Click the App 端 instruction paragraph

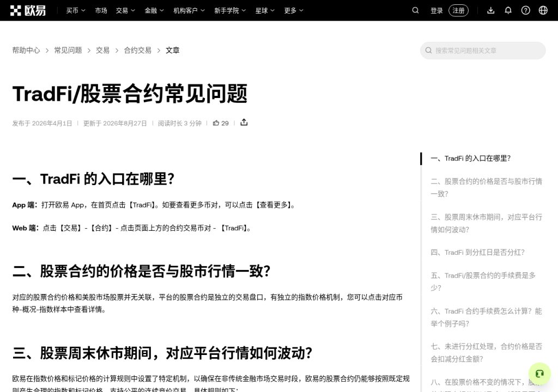point(154,205)
